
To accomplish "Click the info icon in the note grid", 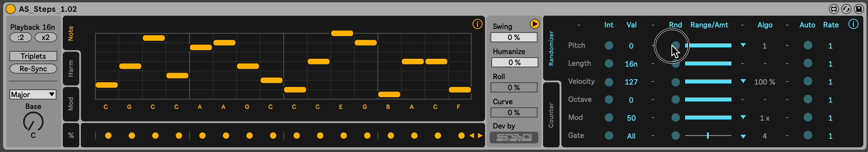I will click(x=477, y=24).
